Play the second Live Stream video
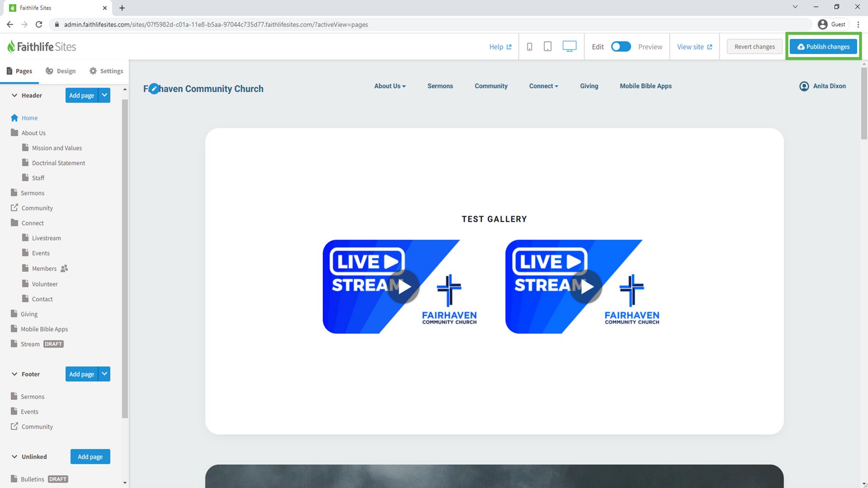Screen dimensions: 868x488 click(586, 286)
